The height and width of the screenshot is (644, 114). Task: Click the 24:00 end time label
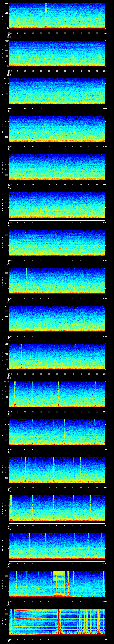pyautogui.click(x=105, y=601)
